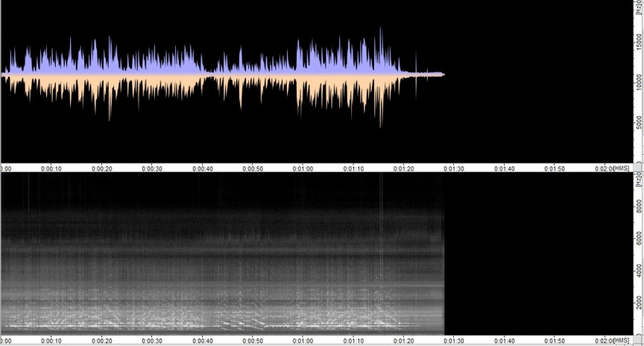
Task: Select the 10000 label on waveform axis
Action: [x=639, y=80]
